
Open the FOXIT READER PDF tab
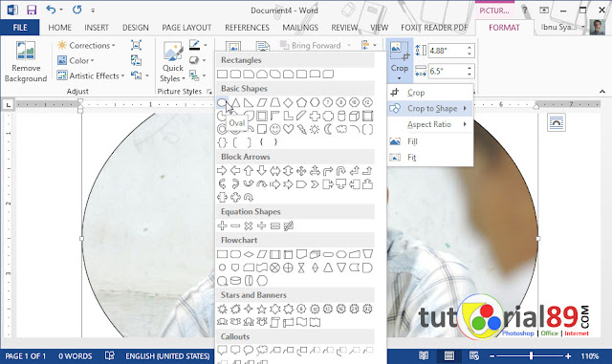(434, 28)
